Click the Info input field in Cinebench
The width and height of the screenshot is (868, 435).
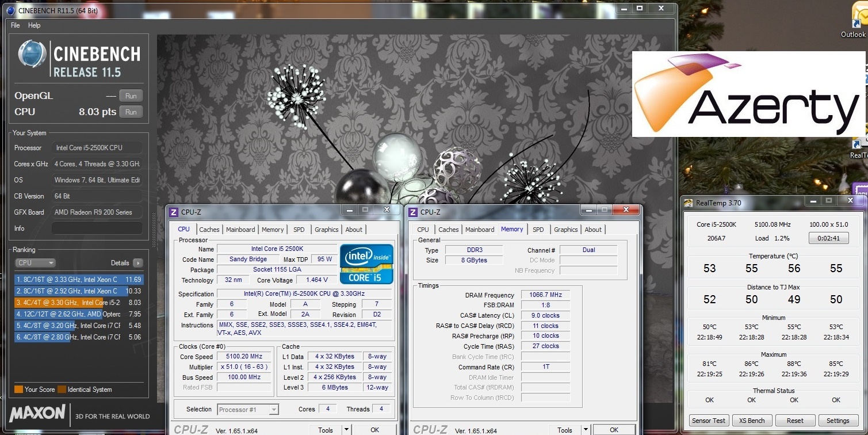(97, 228)
